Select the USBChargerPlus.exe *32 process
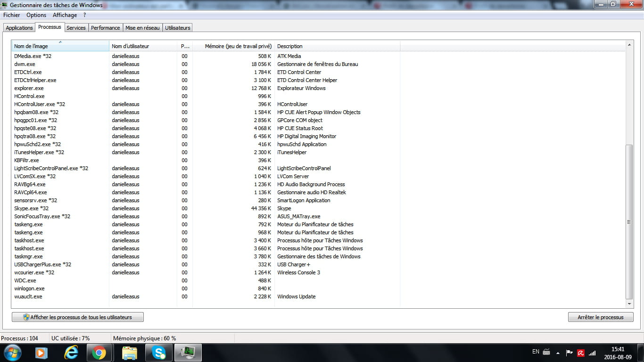644x362 pixels. 206,264
